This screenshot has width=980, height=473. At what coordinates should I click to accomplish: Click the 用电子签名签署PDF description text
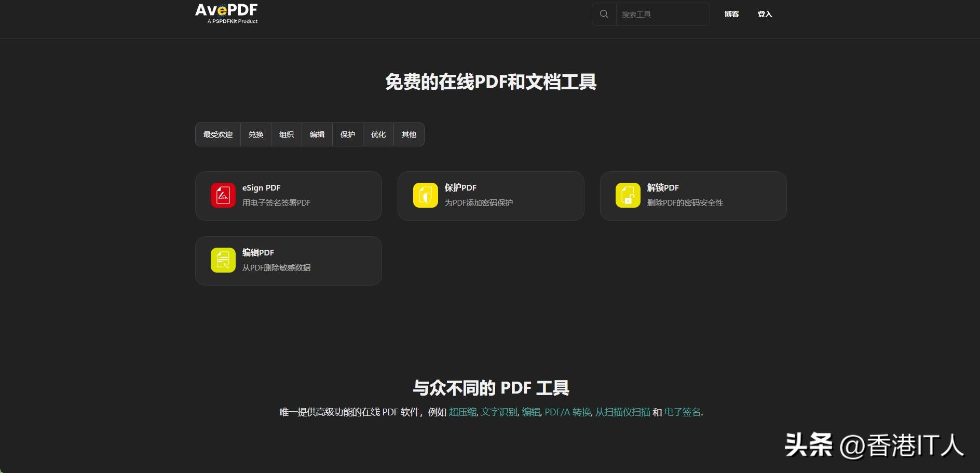coord(276,203)
